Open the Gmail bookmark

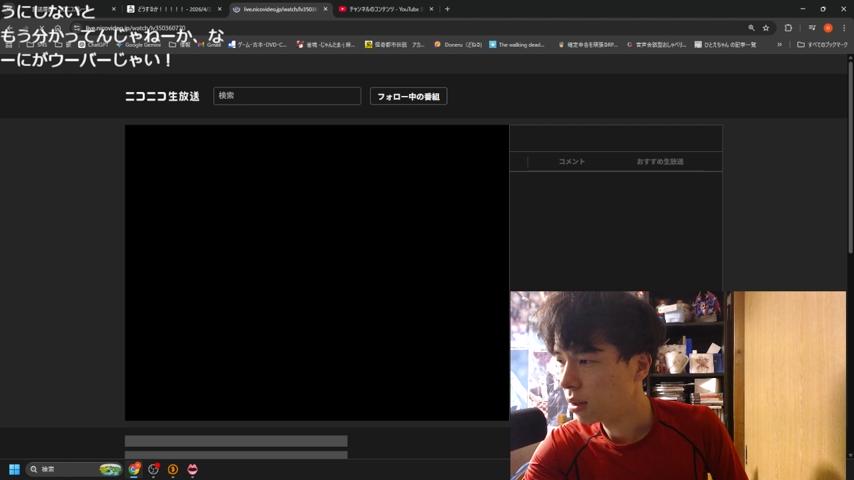(x=209, y=45)
